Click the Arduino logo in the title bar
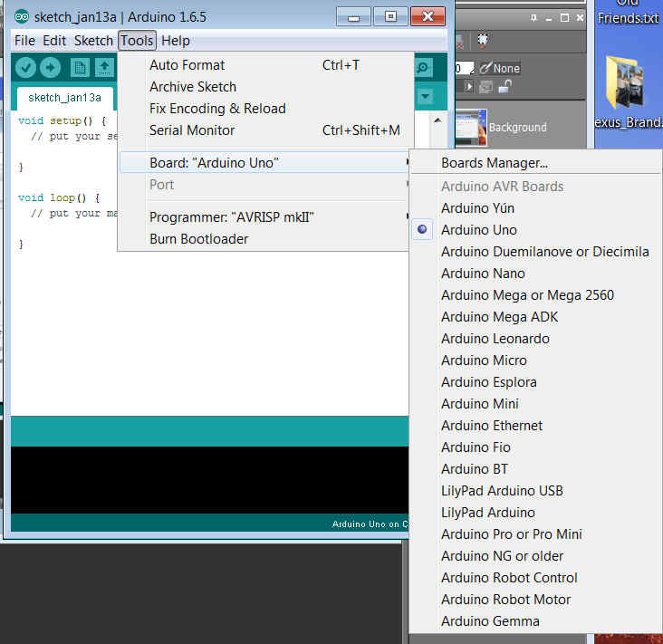Screen dimensions: 663x644 pyautogui.click(x=22, y=17)
